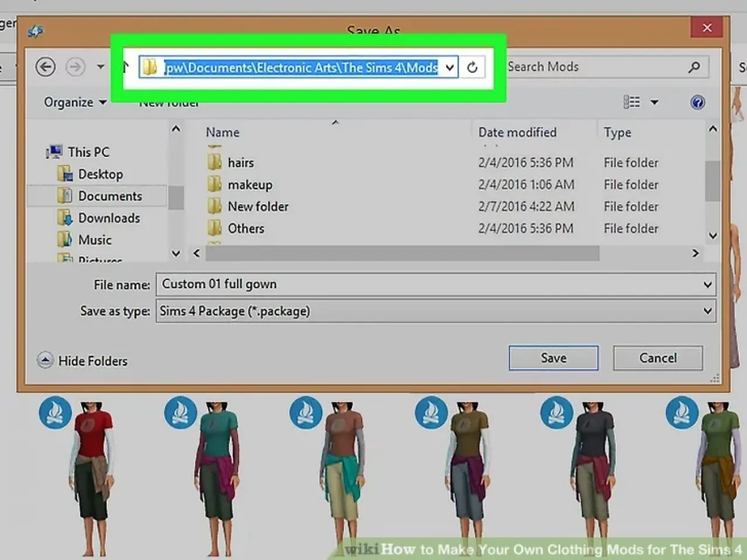Screen dimensions: 747x560
Task: Click the Back navigation arrow
Action: coord(46,67)
